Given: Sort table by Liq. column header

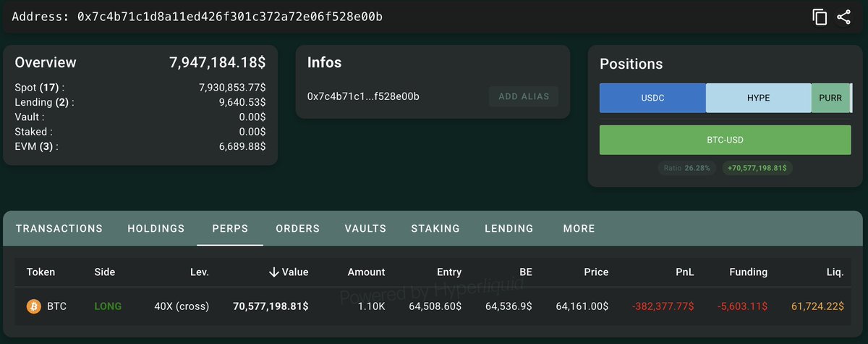Looking at the screenshot, I should [835, 272].
